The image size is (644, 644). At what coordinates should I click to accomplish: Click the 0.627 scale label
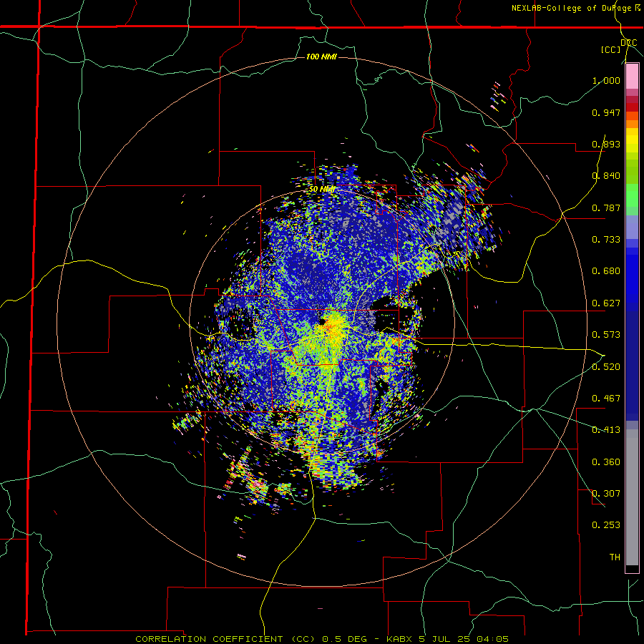click(x=606, y=303)
